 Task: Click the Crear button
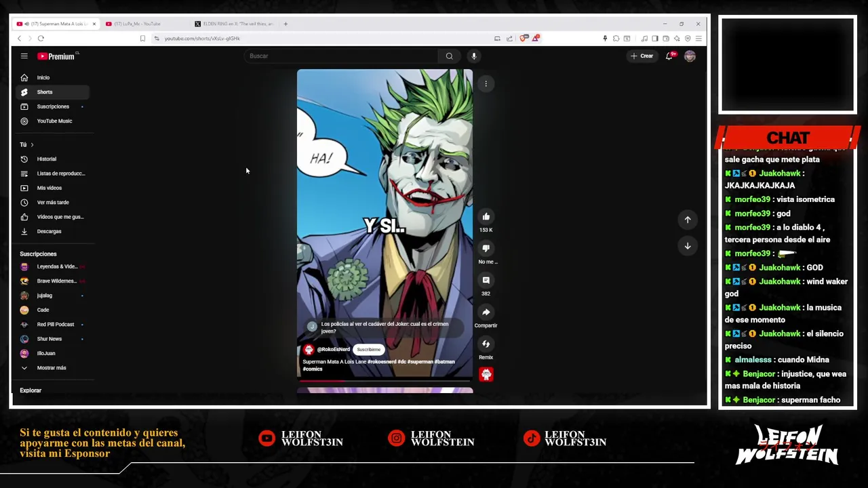tap(642, 56)
